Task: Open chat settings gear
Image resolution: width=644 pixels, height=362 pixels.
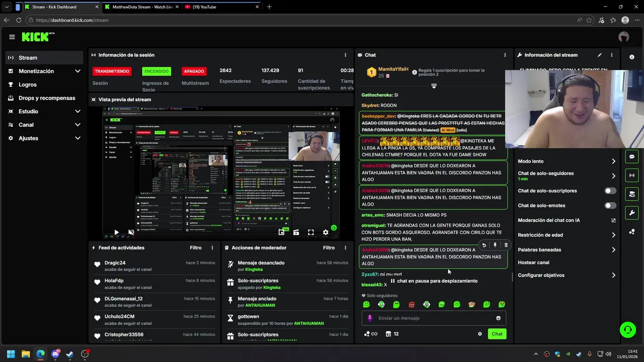Action: [480, 334]
